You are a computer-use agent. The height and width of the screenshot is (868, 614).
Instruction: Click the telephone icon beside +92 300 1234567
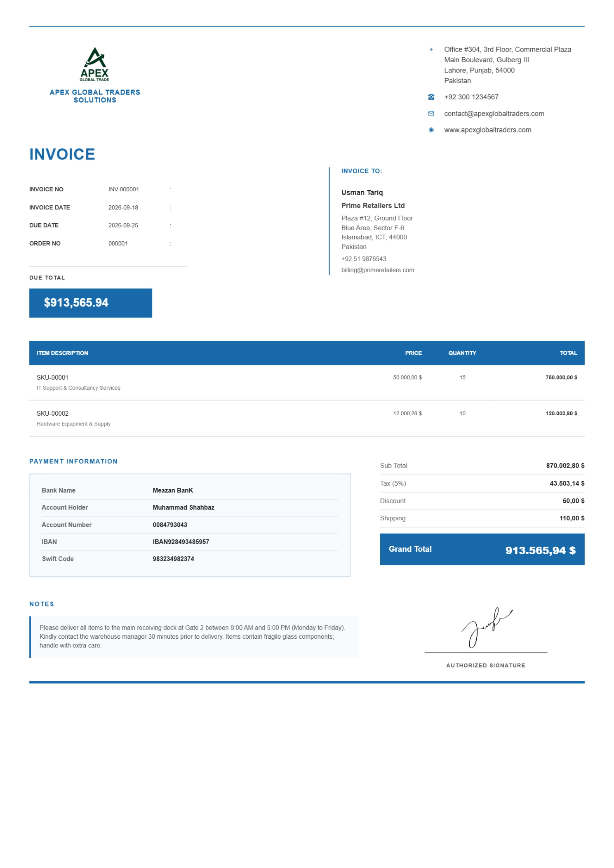click(431, 97)
